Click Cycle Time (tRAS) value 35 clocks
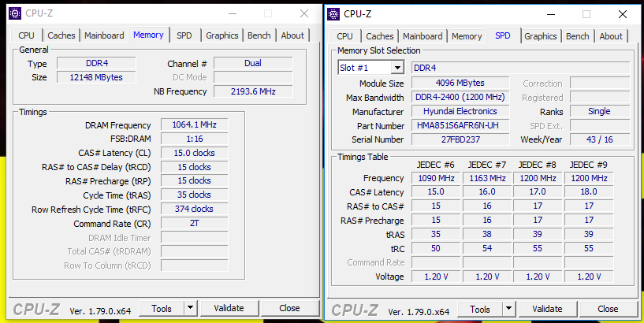The height and width of the screenshot is (323, 644). point(194,195)
